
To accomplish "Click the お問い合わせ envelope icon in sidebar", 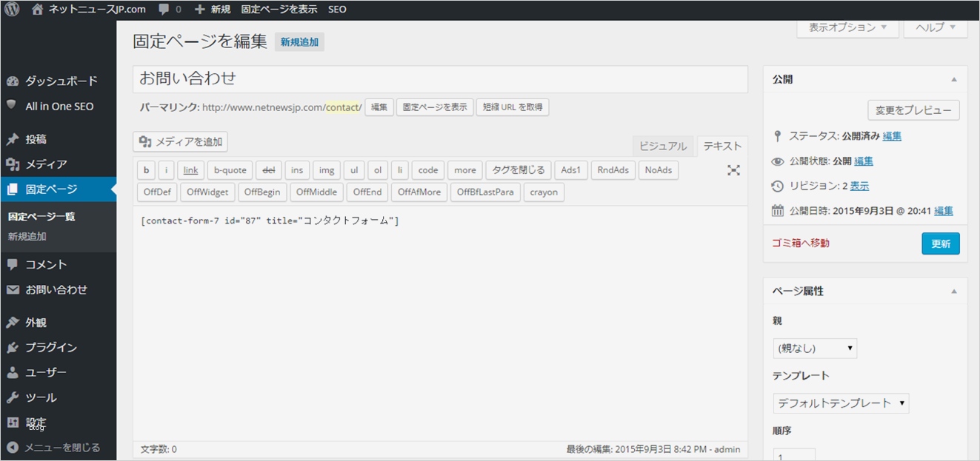I will [12, 290].
